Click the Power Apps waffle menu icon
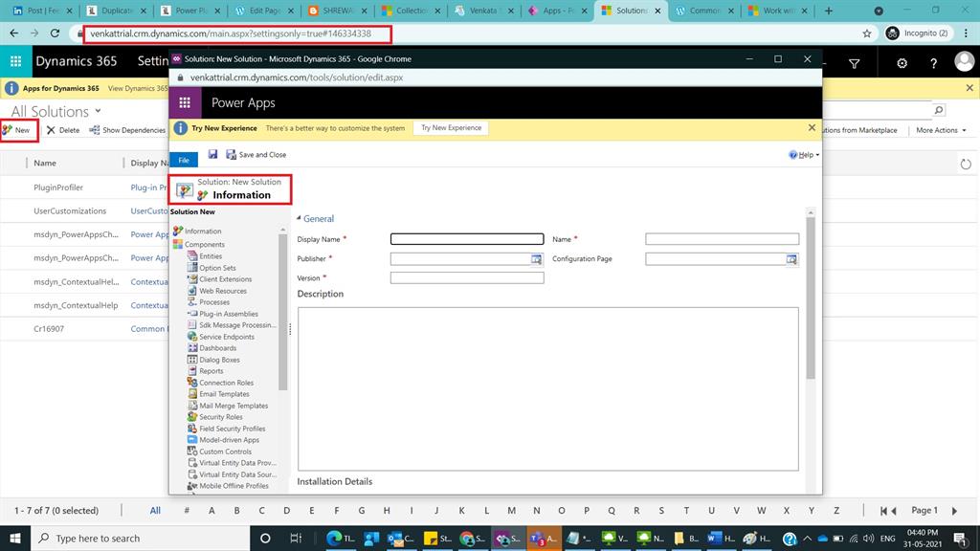The width and height of the screenshot is (980, 551). [185, 102]
